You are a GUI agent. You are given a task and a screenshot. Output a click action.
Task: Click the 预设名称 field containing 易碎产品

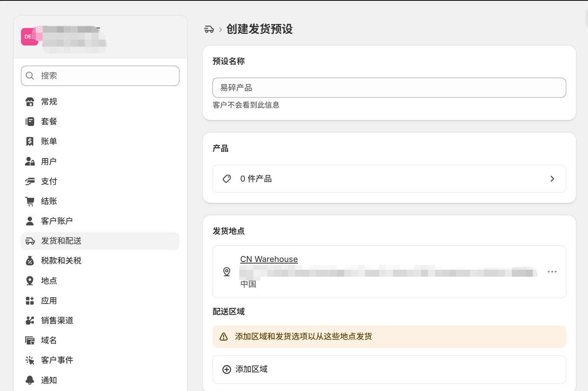(x=389, y=88)
